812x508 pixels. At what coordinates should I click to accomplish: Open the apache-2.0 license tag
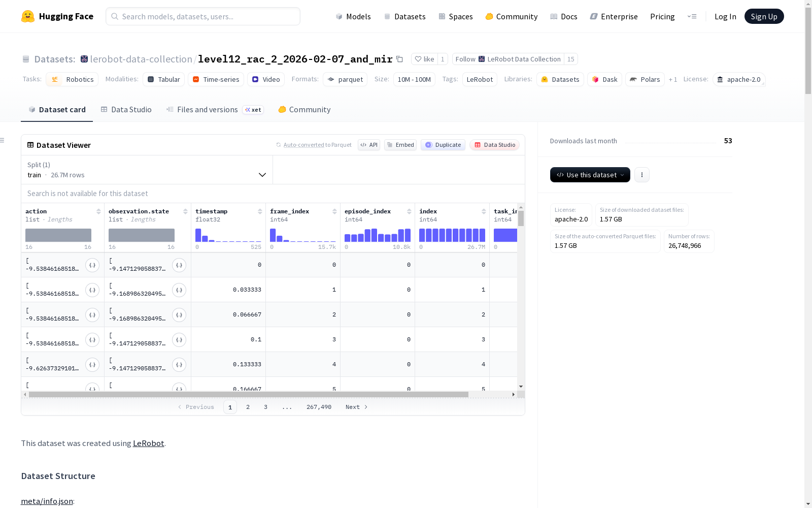739,79
